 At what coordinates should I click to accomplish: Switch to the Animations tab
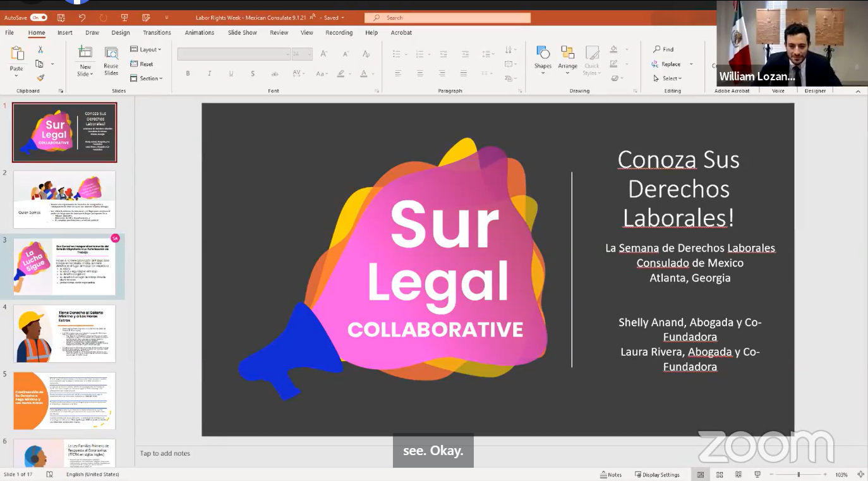click(200, 33)
